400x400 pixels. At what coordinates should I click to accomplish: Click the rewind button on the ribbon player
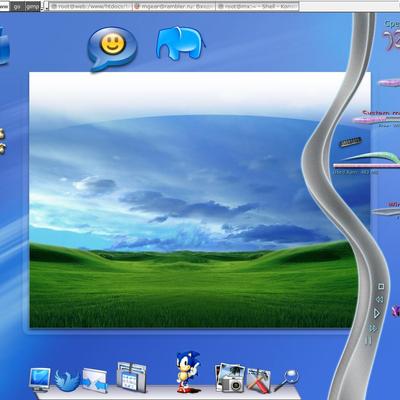pos(379,299)
